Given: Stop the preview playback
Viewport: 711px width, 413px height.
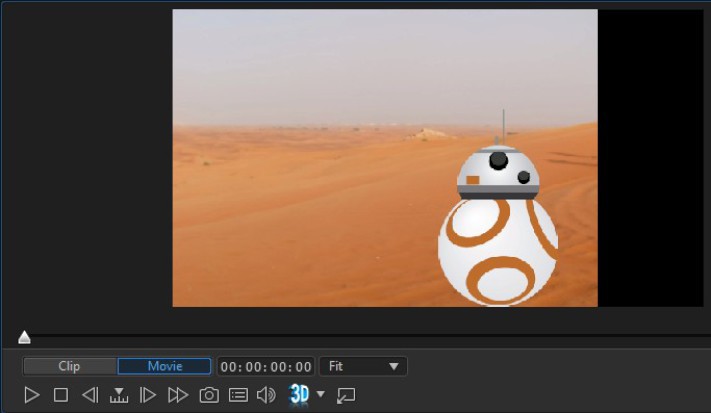Looking at the screenshot, I should [x=61, y=395].
